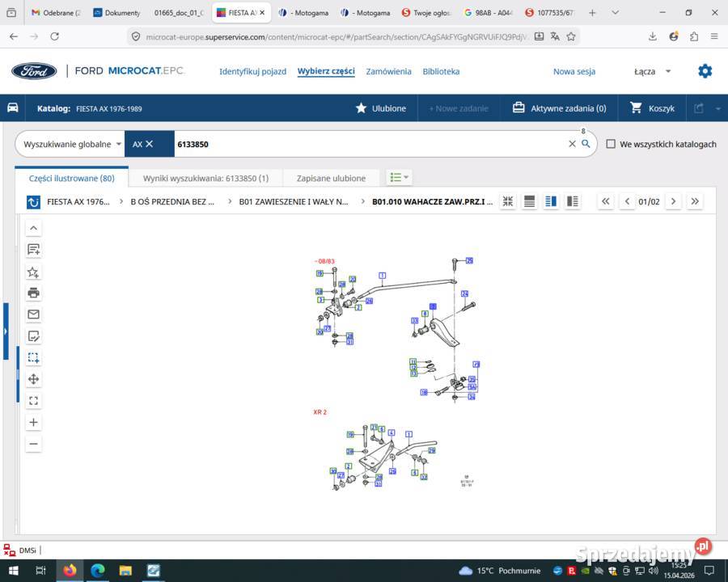Click the email envelope icon in sidebar
Screen dimensions: 728x582
coord(33,314)
